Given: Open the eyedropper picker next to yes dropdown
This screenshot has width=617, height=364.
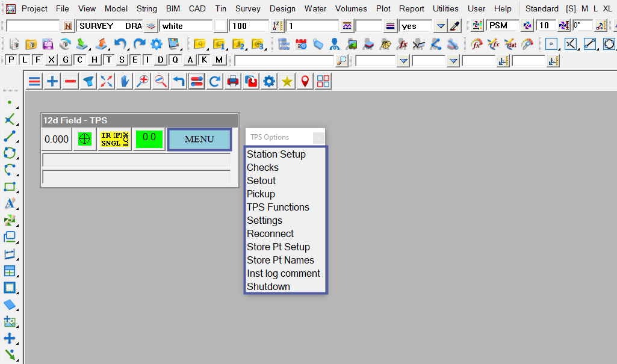Looking at the screenshot, I should coord(455,26).
